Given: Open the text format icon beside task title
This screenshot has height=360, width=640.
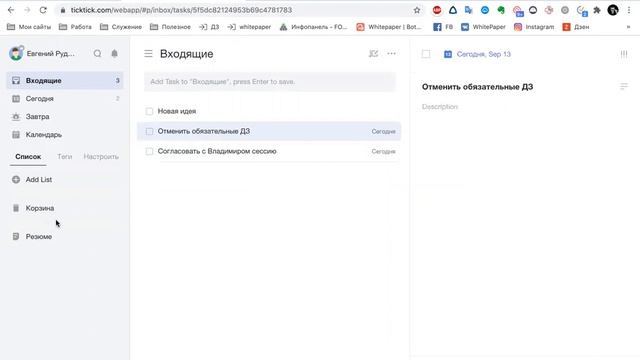Looking at the screenshot, I should click(624, 87).
